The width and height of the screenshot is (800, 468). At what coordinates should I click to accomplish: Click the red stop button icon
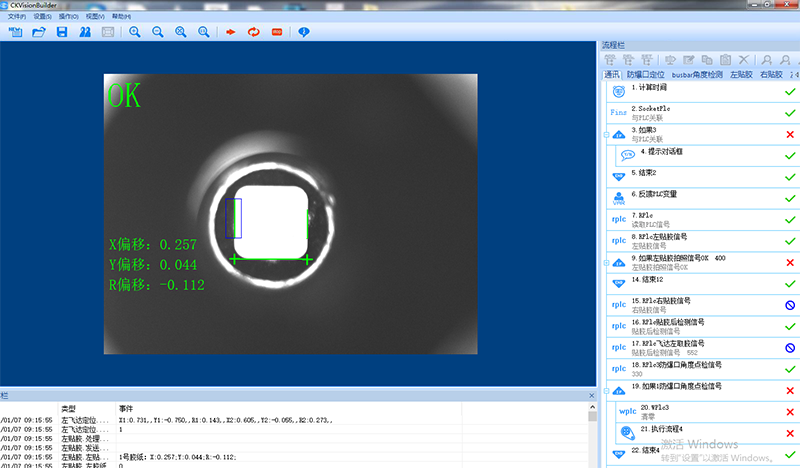(276, 32)
